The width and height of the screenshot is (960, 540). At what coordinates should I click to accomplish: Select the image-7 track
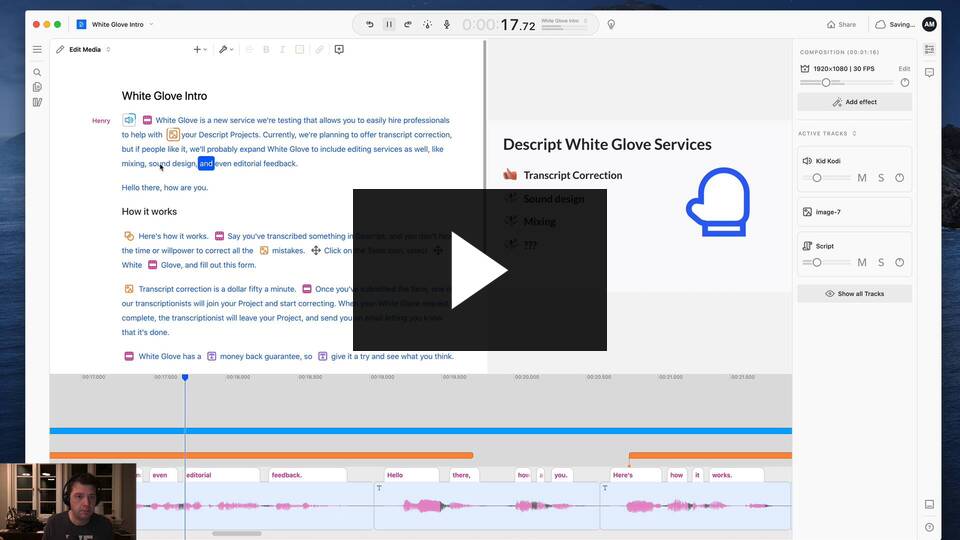pos(855,212)
